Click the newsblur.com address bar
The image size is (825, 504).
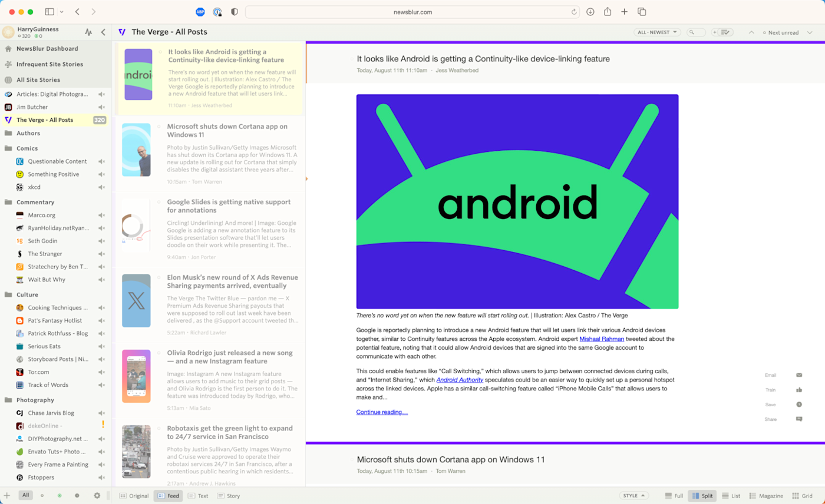click(412, 12)
